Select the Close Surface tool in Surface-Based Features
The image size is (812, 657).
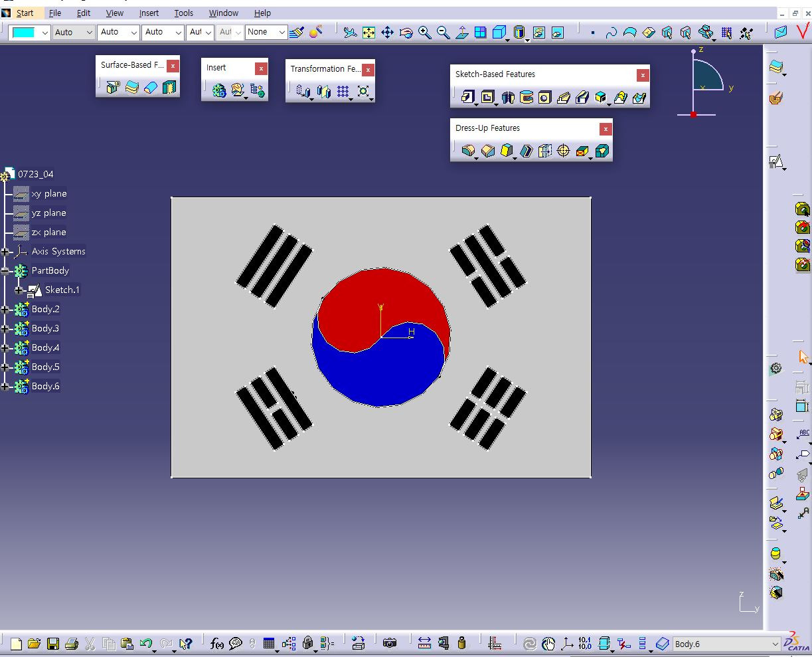[x=151, y=87]
